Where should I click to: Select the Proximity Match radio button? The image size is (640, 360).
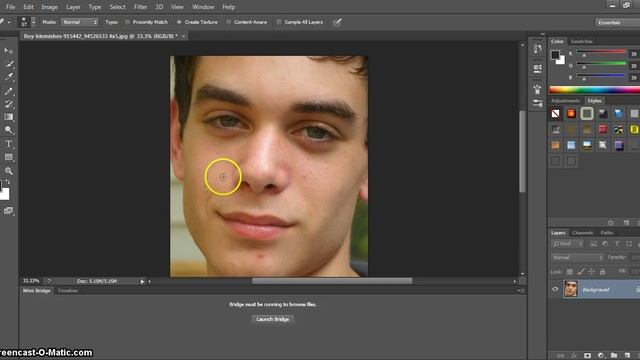tap(127, 22)
